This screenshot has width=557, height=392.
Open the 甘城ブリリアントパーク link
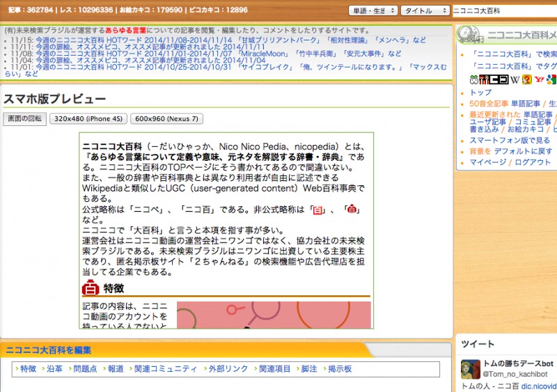(279, 40)
